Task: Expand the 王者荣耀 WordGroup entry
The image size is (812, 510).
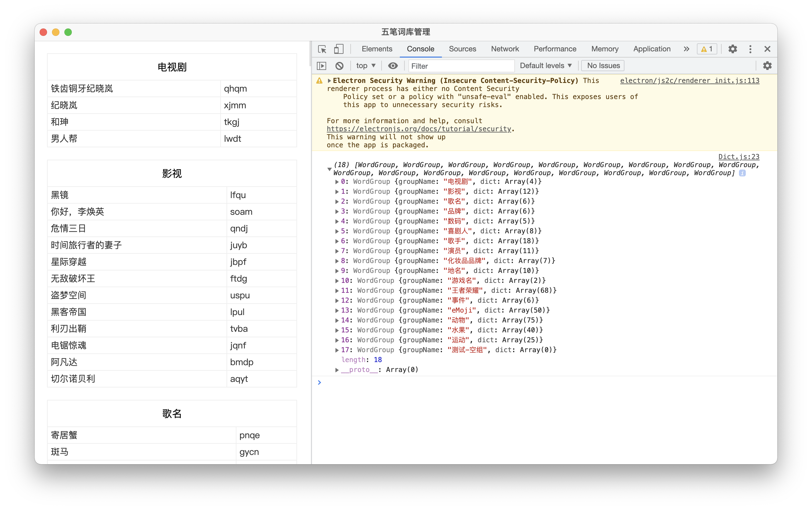Action: tap(337, 290)
